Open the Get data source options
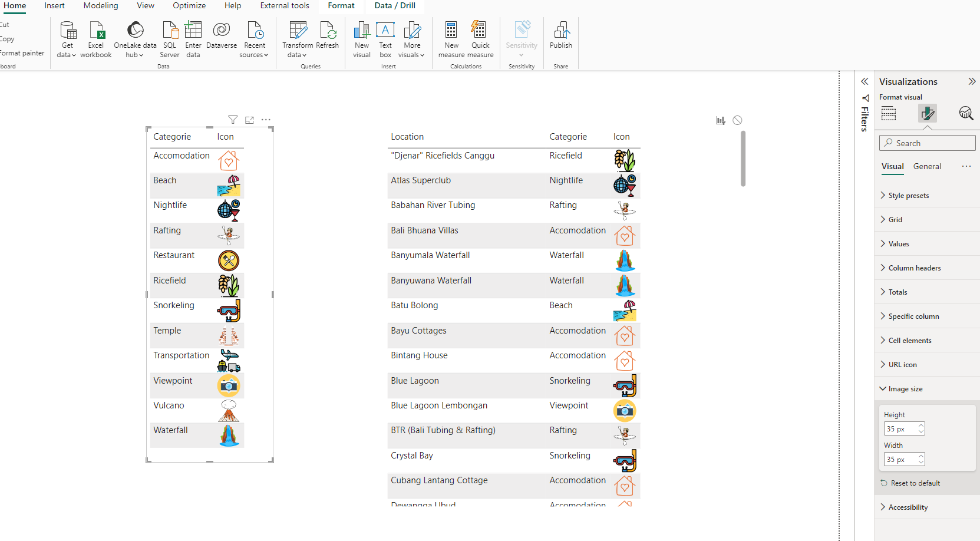The height and width of the screenshot is (541, 980). 67,38
